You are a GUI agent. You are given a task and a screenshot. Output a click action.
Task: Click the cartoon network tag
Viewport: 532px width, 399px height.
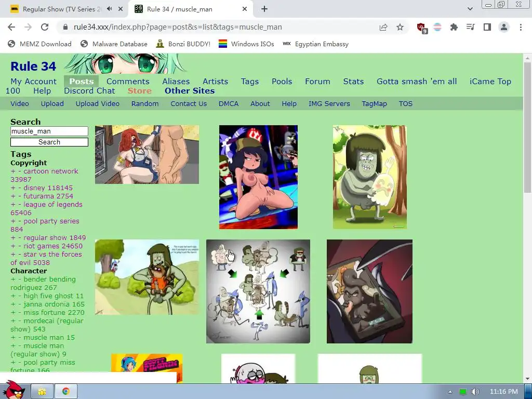(51, 171)
